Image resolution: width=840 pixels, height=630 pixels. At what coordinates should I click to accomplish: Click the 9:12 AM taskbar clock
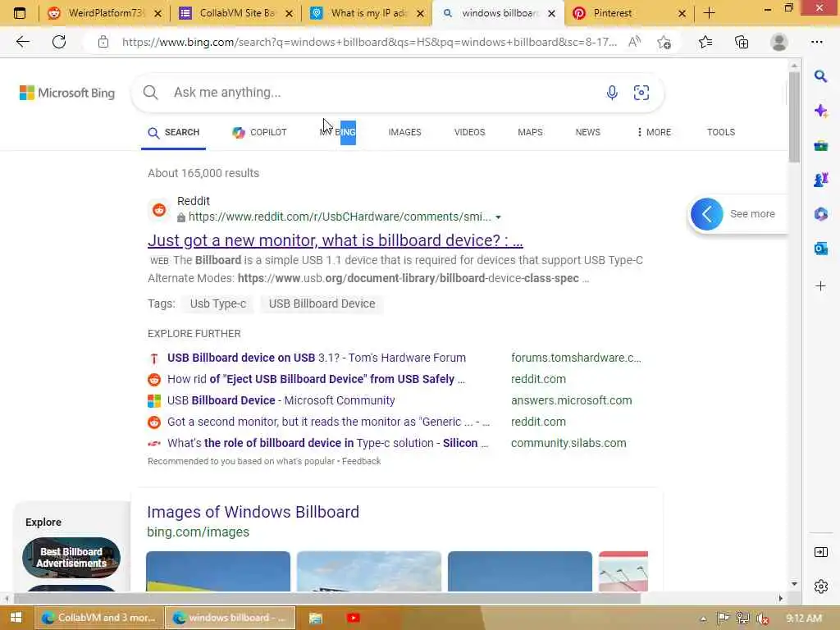pos(804,619)
